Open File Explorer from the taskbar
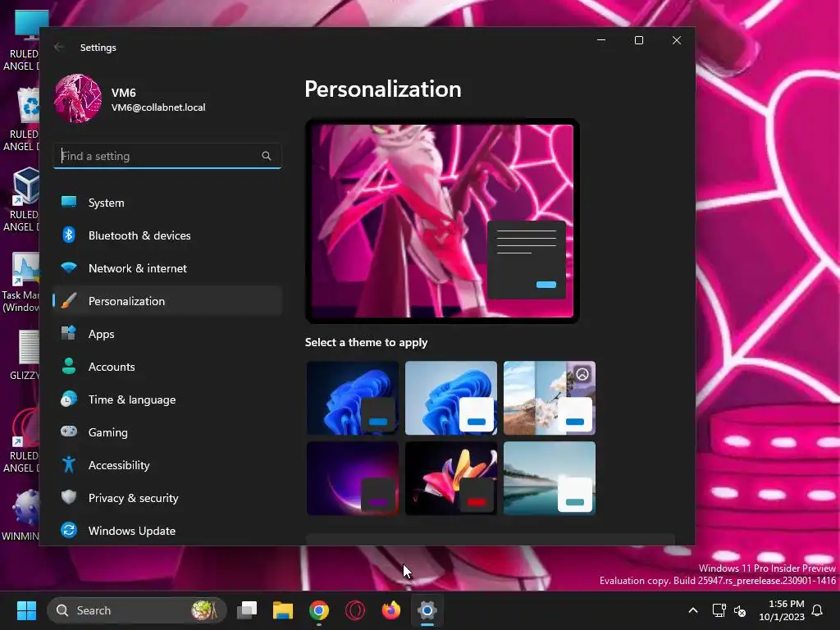Image resolution: width=840 pixels, height=630 pixels. pos(283,610)
